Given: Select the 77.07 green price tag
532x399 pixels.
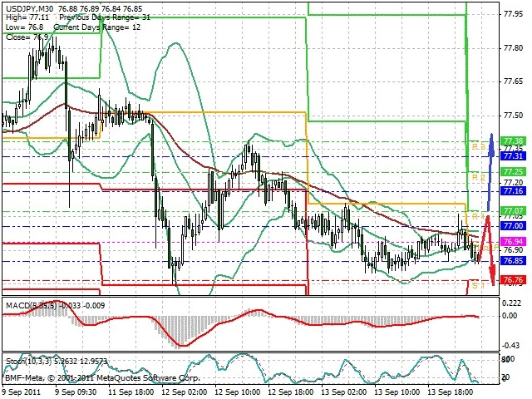Looking at the screenshot, I should pyautogui.click(x=513, y=210).
